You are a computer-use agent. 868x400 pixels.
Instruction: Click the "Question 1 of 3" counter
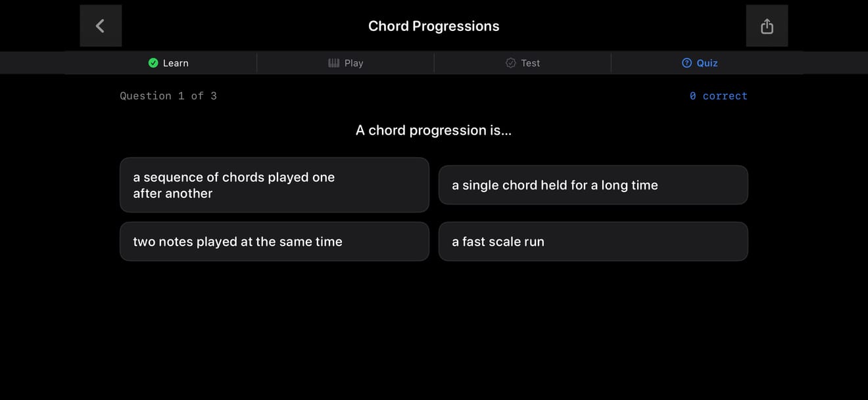tap(168, 96)
